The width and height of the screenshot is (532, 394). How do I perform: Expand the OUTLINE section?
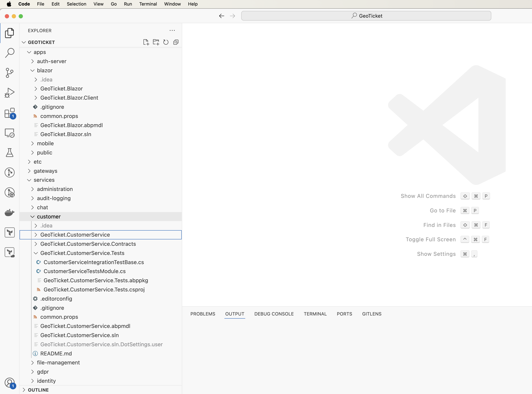pyautogui.click(x=38, y=390)
